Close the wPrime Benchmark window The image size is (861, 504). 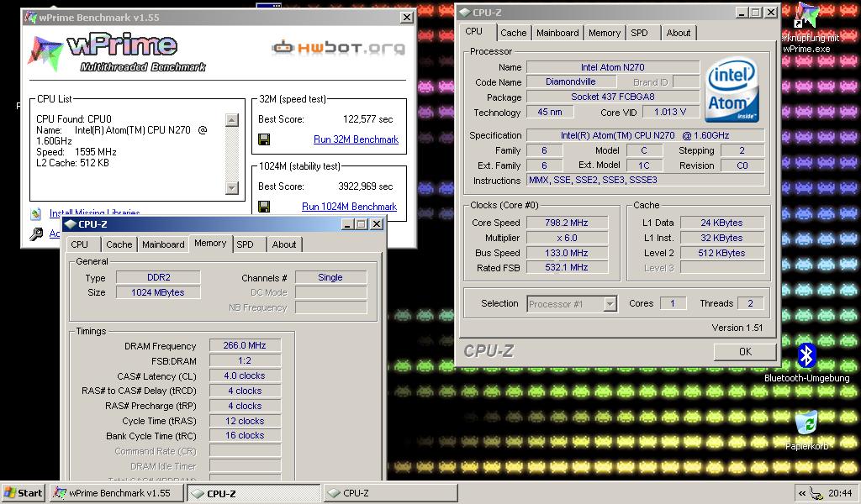406,18
